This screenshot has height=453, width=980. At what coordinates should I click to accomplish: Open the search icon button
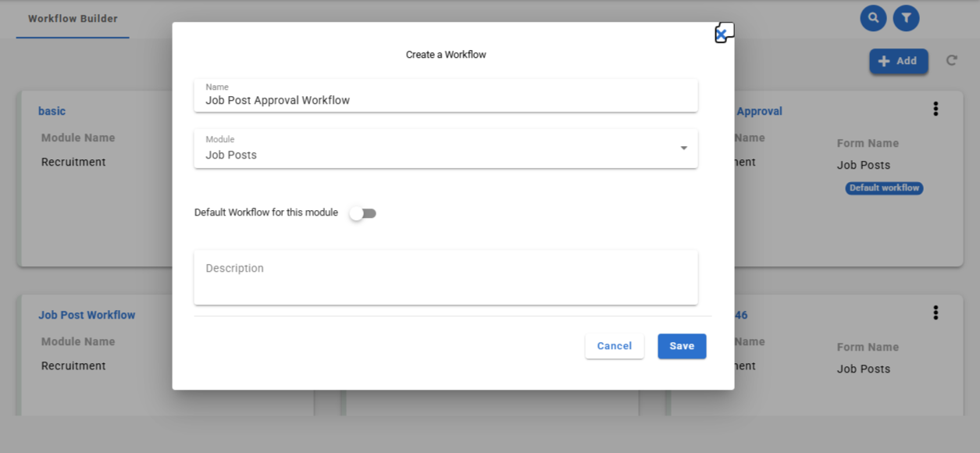click(x=873, y=18)
